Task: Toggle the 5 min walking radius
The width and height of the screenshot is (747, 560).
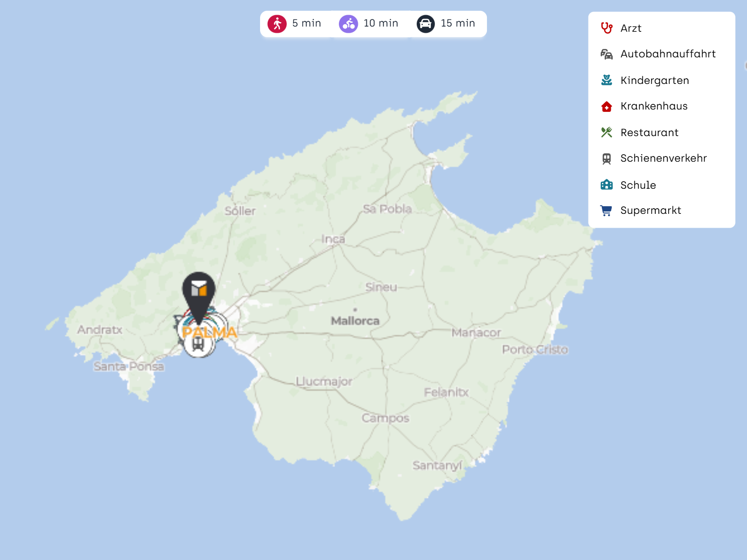Action: click(295, 24)
